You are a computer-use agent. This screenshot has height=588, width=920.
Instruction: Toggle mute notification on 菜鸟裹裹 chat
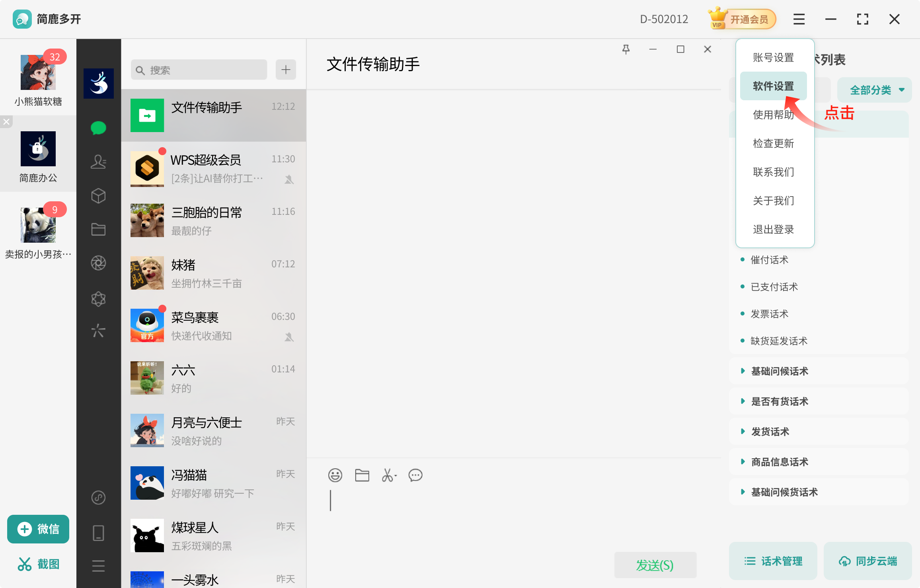(289, 337)
